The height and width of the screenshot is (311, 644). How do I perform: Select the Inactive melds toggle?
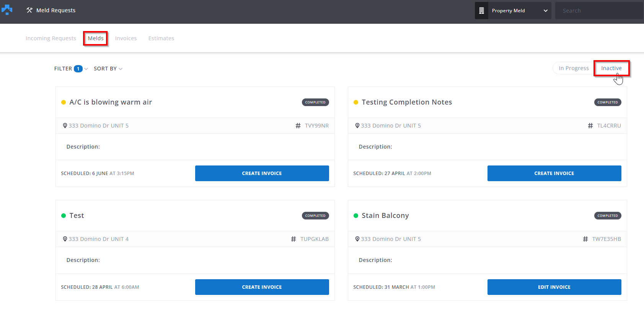(611, 68)
